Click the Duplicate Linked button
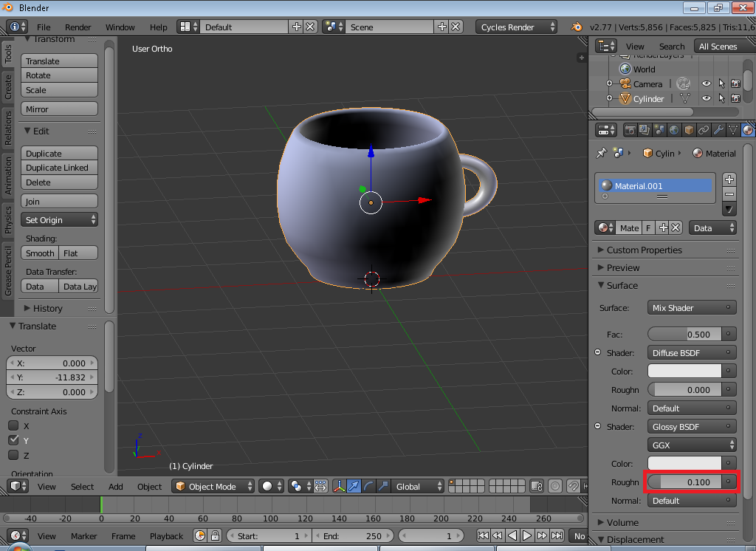 pyautogui.click(x=59, y=168)
